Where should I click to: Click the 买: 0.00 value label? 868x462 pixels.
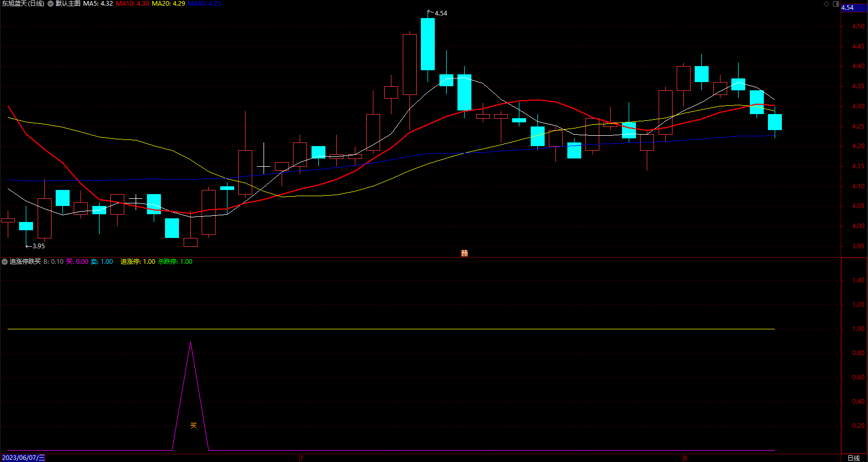(77, 262)
